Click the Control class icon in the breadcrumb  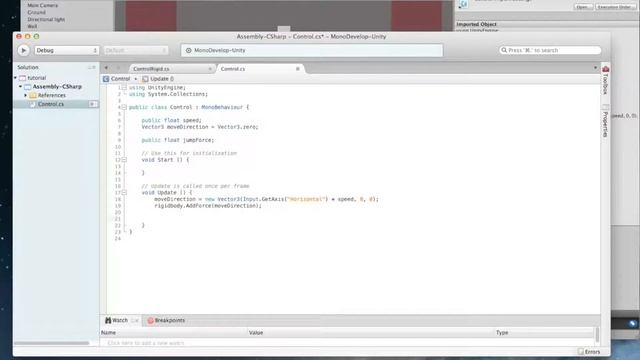[x=106, y=79]
